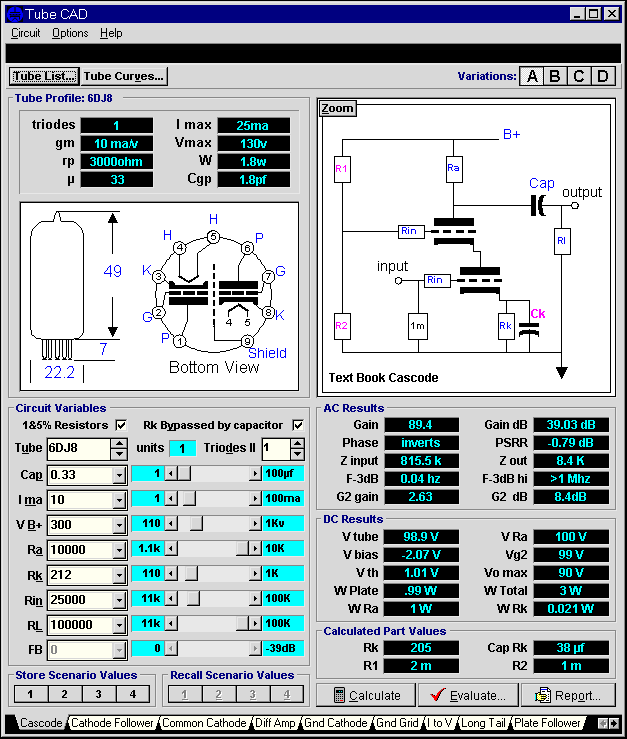The width and height of the screenshot is (627, 739).
Task: Click the Cap slider left arrow
Action: 171,473
